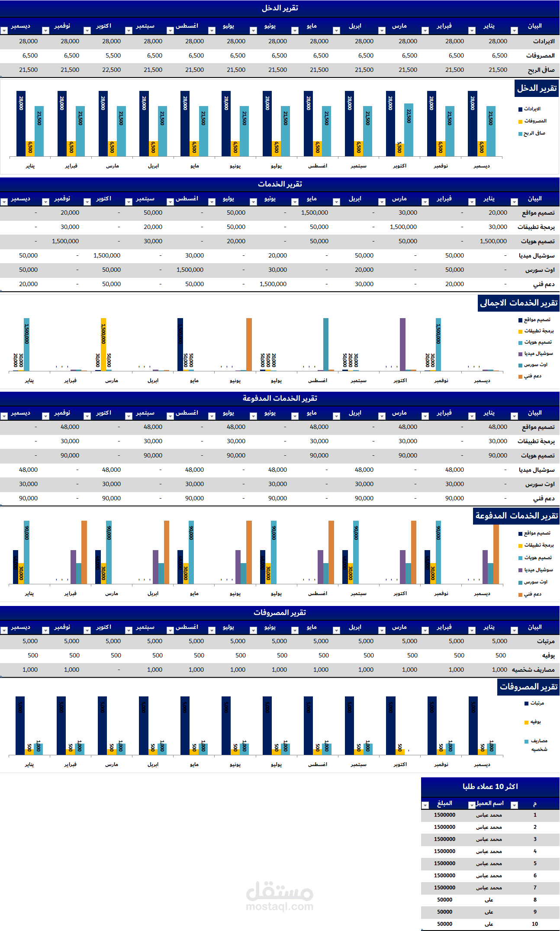
Task: Click 'تقرير المصروفات' chart title box above legend
Action: [x=528, y=687]
